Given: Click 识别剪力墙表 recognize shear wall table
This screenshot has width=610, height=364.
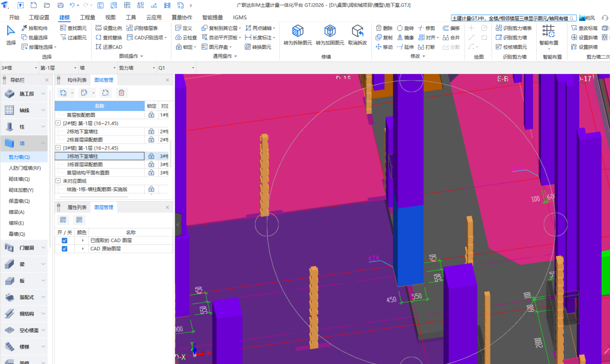Looking at the screenshot, I should (x=514, y=28).
